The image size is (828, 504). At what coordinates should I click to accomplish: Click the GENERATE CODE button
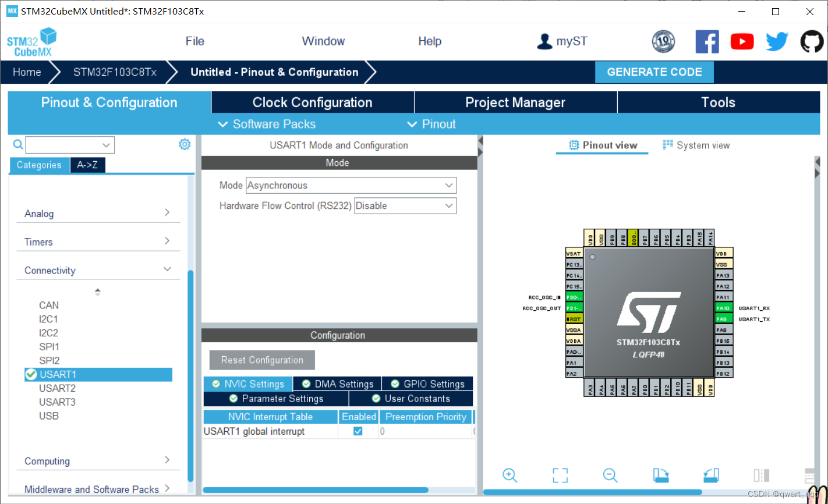tap(654, 72)
